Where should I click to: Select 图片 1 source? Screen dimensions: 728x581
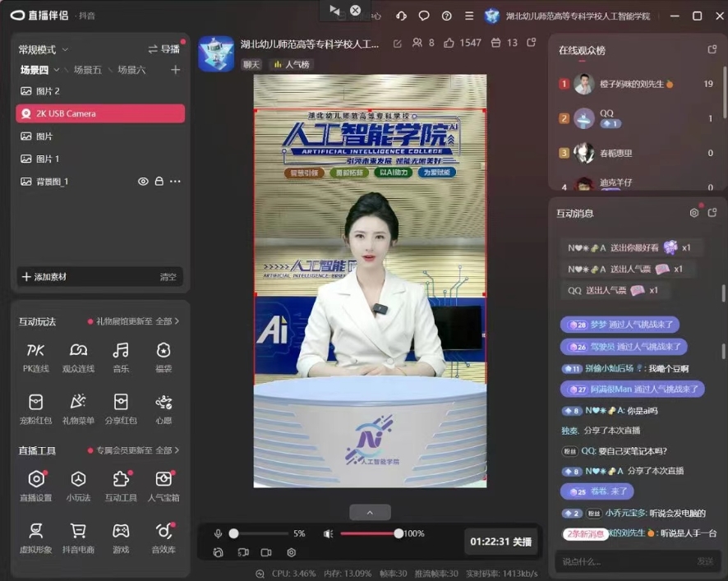pyautogui.click(x=100, y=159)
